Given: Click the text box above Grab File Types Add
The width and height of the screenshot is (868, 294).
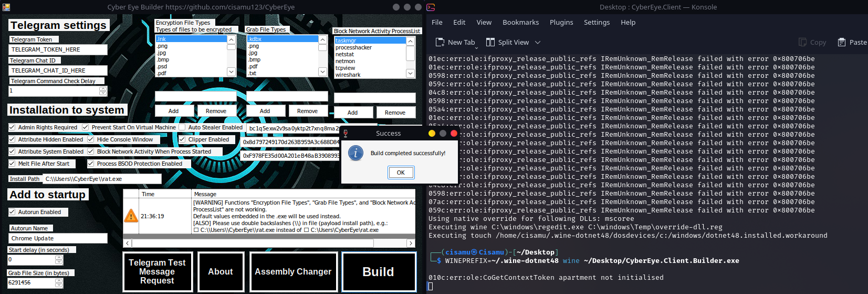Looking at the screenshot, I should point(287,96).
